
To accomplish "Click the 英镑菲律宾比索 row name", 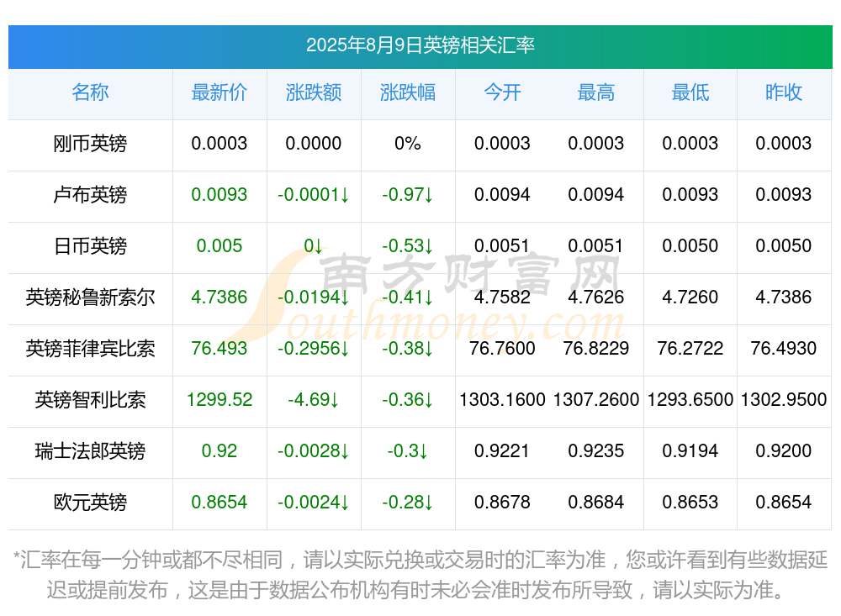I will (90, 349).
